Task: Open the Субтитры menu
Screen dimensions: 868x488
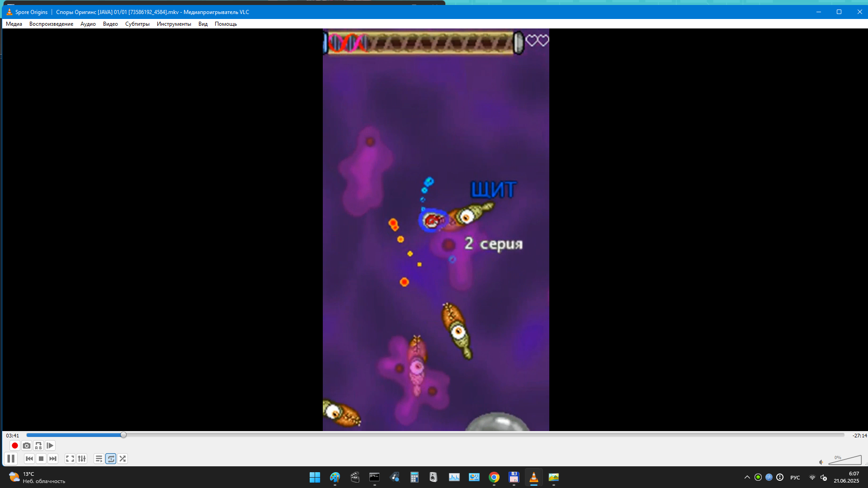Action: 137,24
